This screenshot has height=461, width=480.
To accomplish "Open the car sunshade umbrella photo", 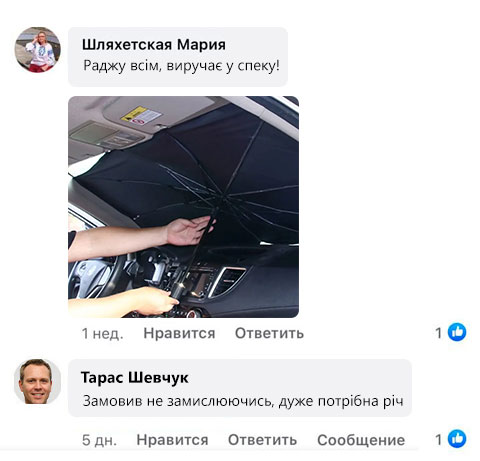I will (183, 207).
